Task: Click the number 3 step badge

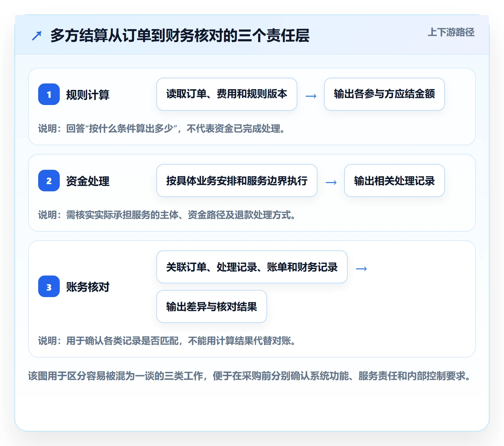Action: click(x=49, y=286)
